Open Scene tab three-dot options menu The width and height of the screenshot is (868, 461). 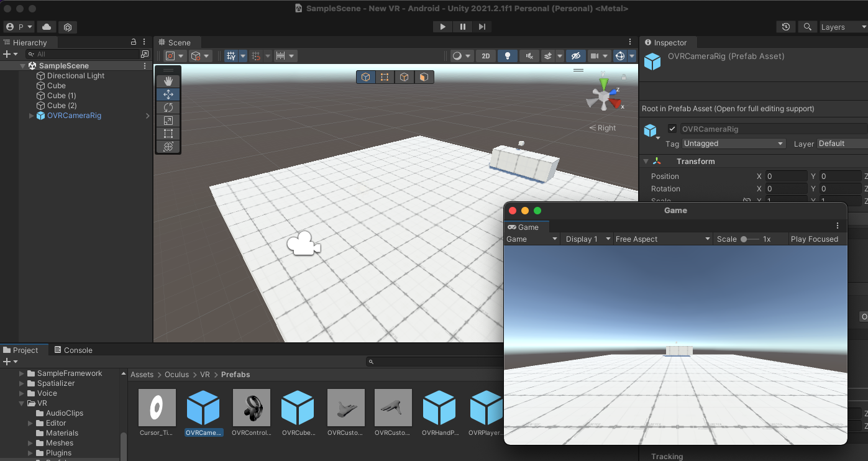(630, 42)
